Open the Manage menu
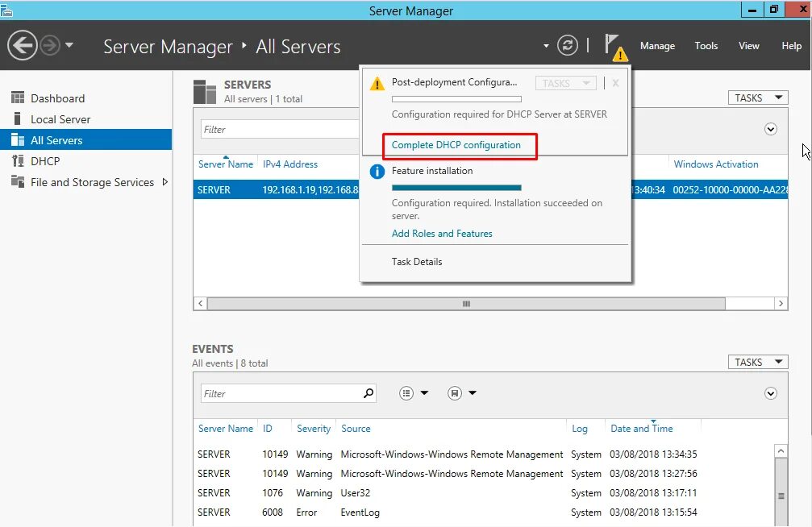Screen dimensions: 812x527 [657, 46]
